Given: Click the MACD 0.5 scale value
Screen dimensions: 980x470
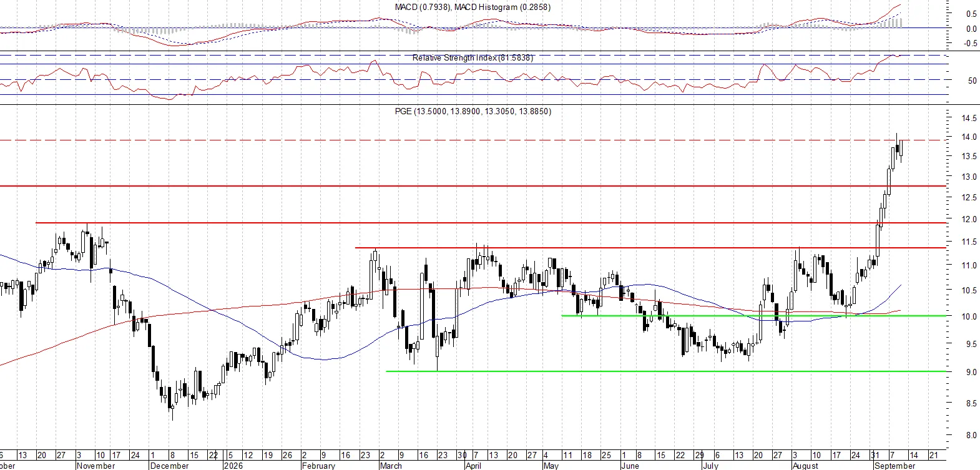Looking at the screenshot, I should pos(971,14).
